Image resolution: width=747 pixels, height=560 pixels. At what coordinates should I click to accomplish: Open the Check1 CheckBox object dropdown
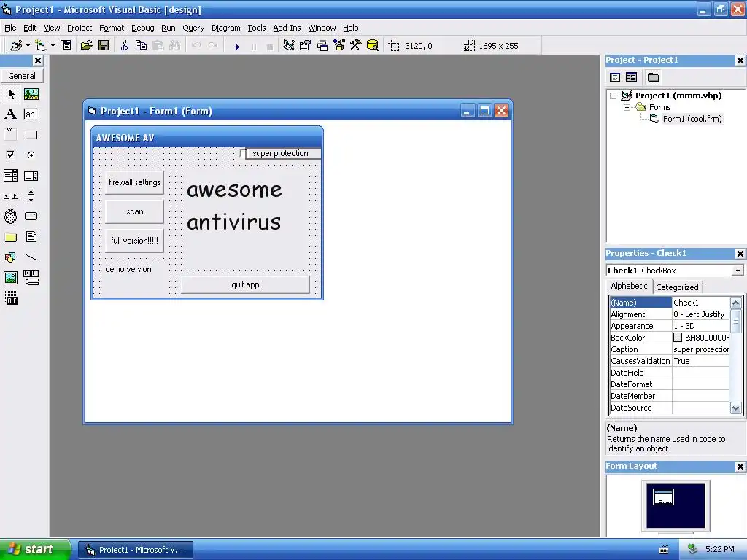pyautogui.click(x=738, y=271)
